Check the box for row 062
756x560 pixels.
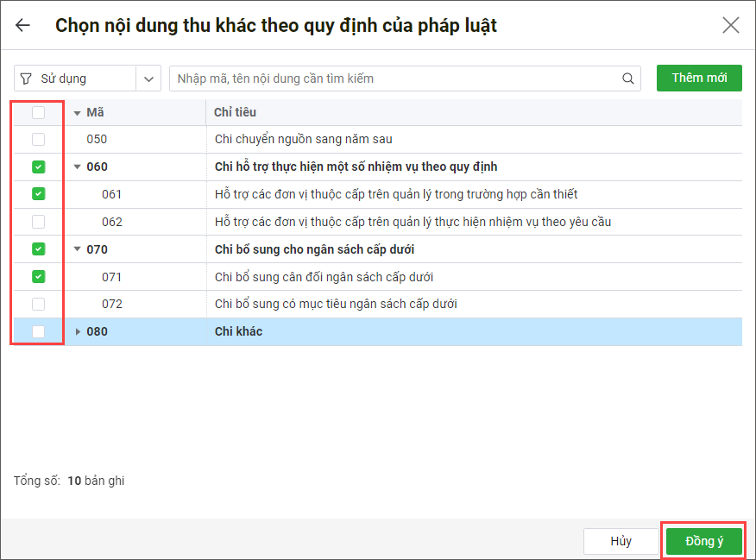(x=38, y=222)
